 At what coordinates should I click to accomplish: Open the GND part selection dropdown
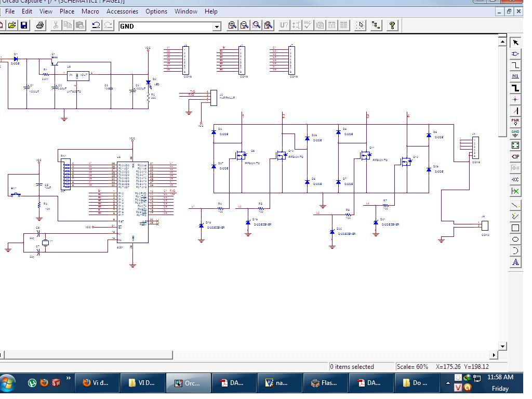point(217,26)
